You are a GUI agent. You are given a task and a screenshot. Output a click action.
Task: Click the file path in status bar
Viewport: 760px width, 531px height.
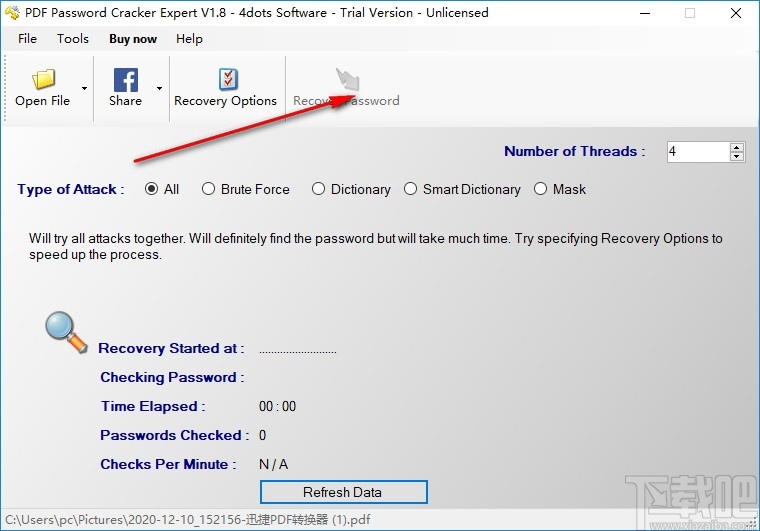188,520
